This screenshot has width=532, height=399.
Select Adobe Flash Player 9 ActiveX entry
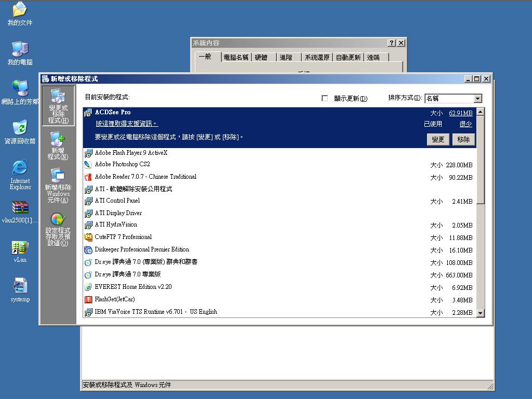tap(131, 153)
